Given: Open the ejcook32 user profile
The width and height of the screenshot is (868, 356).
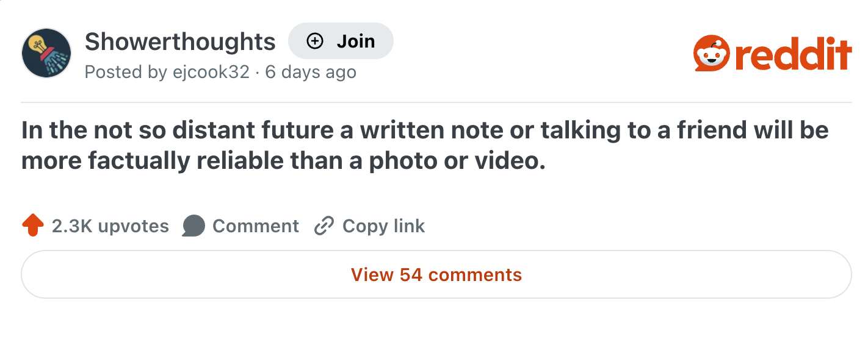Looking at the screenshot, I should (211, 72).
